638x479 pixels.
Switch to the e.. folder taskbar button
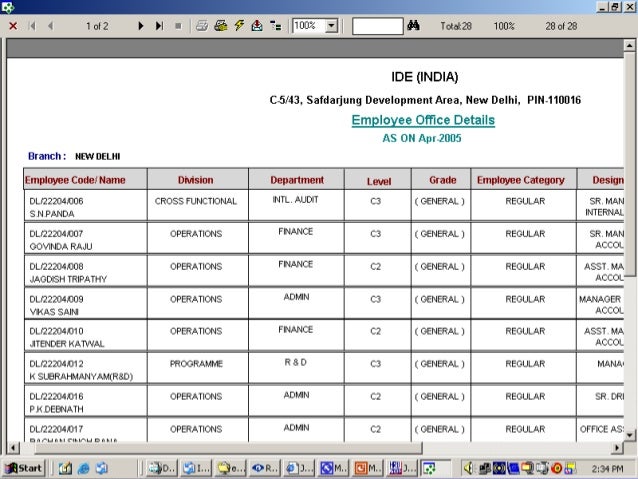pyautogui.click(x=231, y=468)
